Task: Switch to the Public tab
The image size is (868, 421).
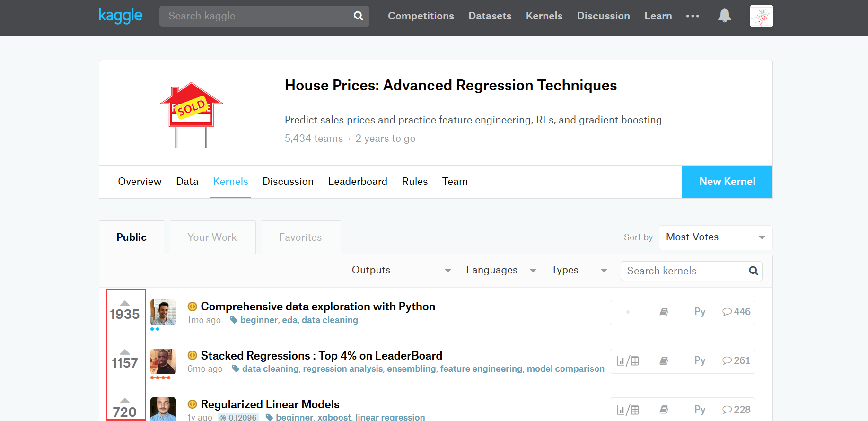Action: point(132,237)
